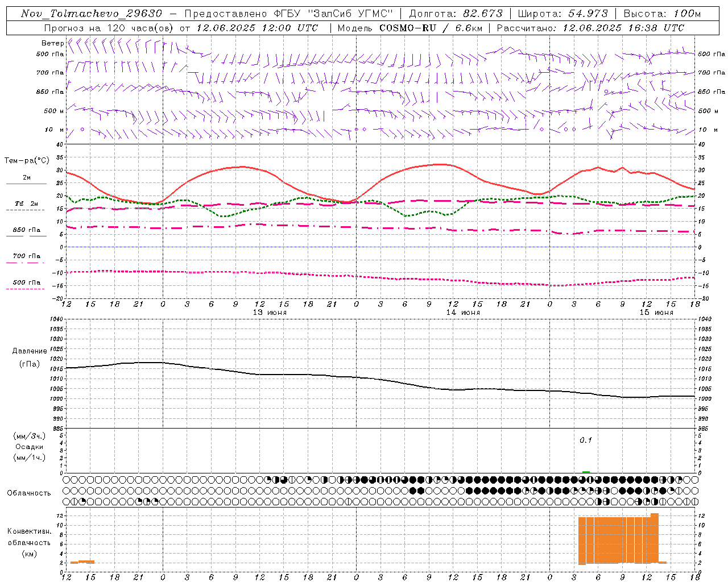Viewport: 728px width, 582px height.
Task: Click the 15 июня date label
Action: [x=656, y=313]
